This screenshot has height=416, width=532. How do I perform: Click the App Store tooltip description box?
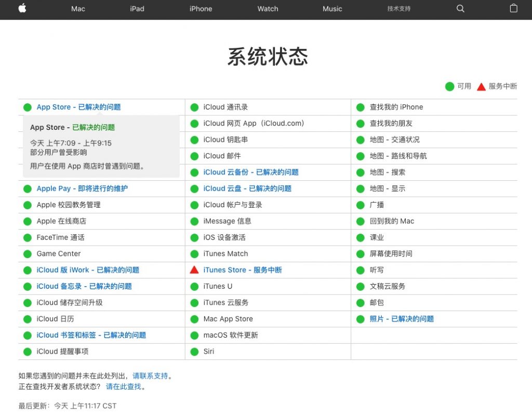tap(101, 147)
